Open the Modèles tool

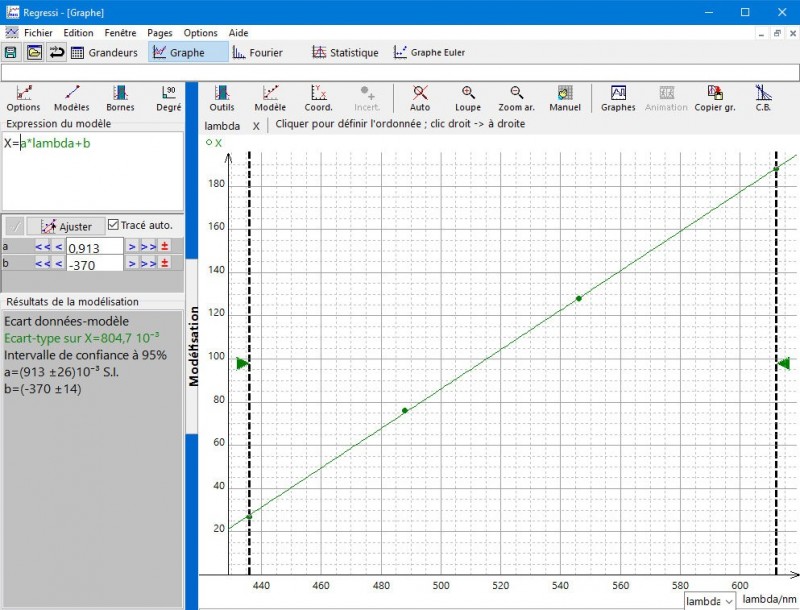(72, 98)
